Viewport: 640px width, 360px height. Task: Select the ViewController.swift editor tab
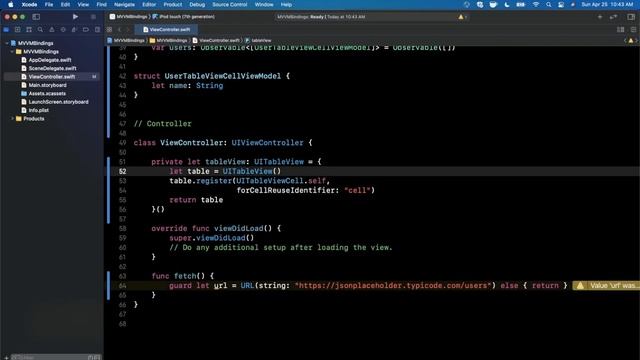pos(167,30)
